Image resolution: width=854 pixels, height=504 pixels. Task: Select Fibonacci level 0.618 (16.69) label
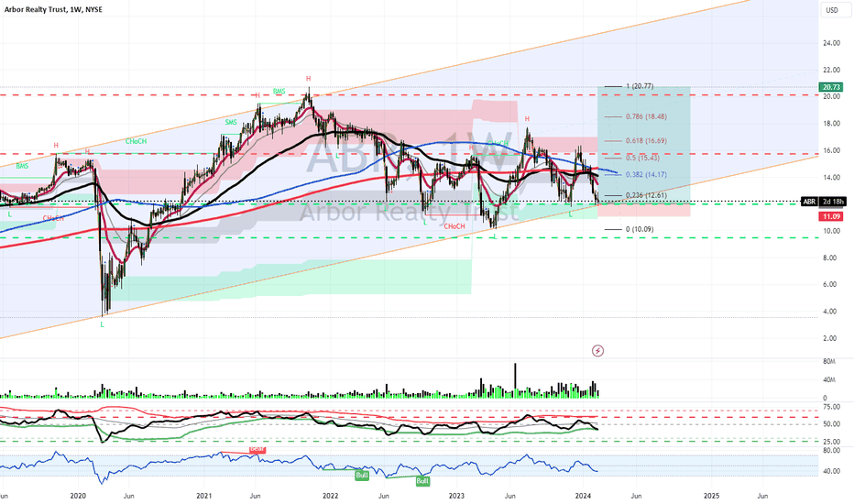[x=646, y=140]
